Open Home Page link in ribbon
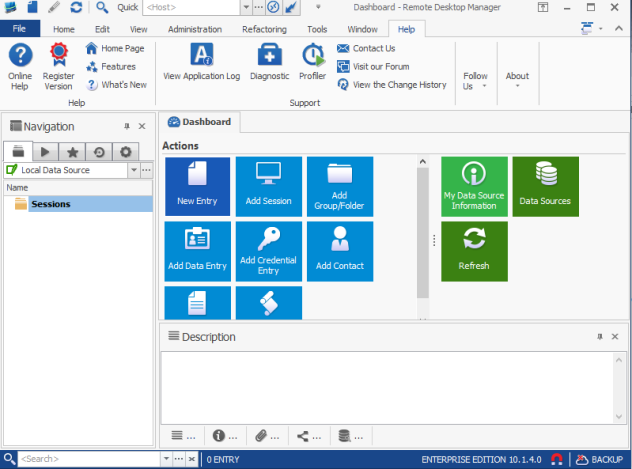632x469 pixels. tap(115, 48)
